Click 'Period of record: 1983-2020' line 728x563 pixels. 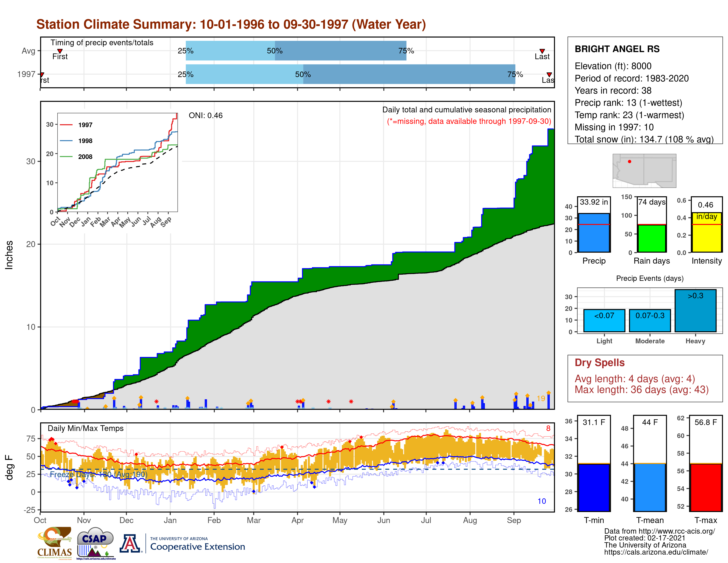(631, 78)
